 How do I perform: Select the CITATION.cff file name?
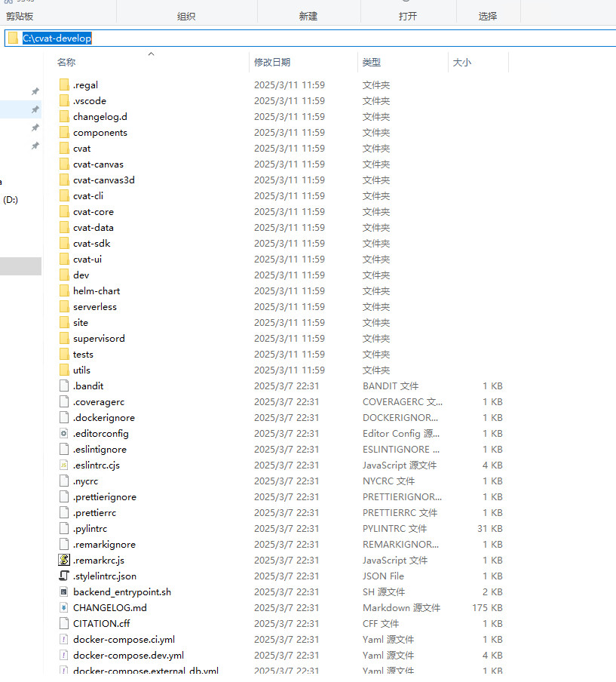(101, 623)
